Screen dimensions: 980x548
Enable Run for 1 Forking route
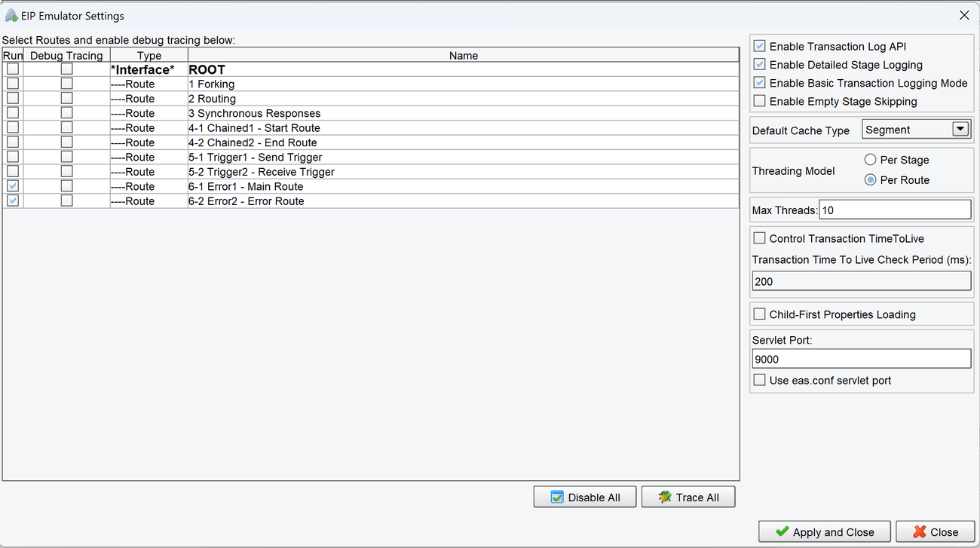click(13, 84)
